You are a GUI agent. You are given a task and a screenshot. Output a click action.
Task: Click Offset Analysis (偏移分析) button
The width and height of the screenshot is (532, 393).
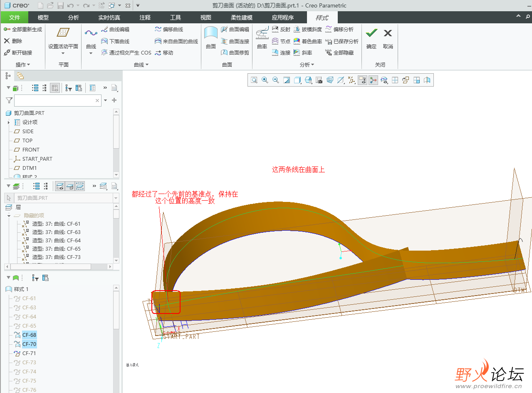point(339,30)
